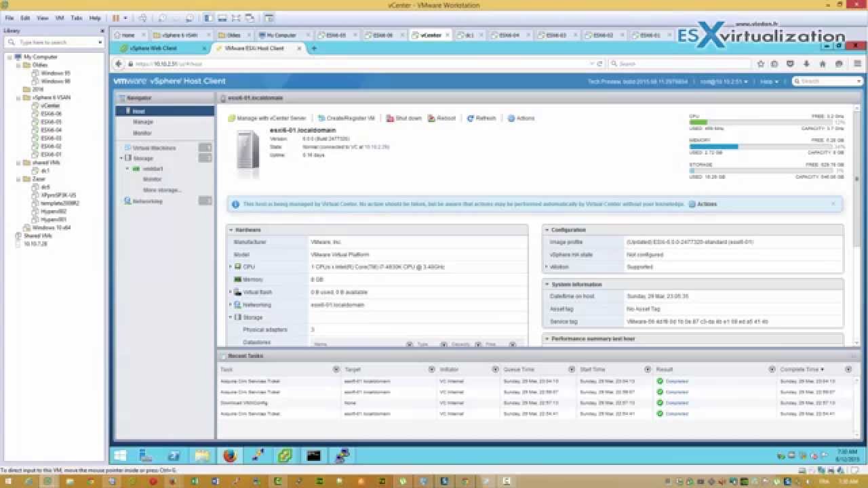The width and height of the screenshot is (868, 488).
Task: Click More storage... in Navigator
Action: tap(162, 190)
